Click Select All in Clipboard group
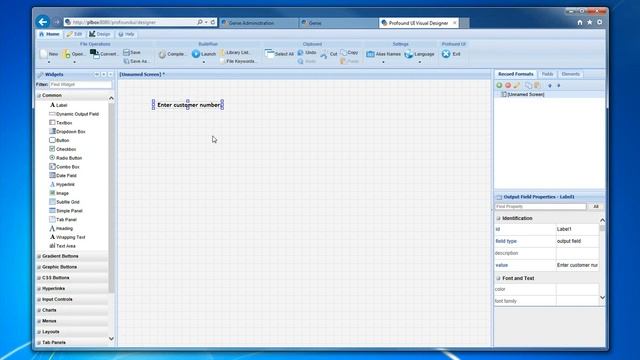 (279, 53)
